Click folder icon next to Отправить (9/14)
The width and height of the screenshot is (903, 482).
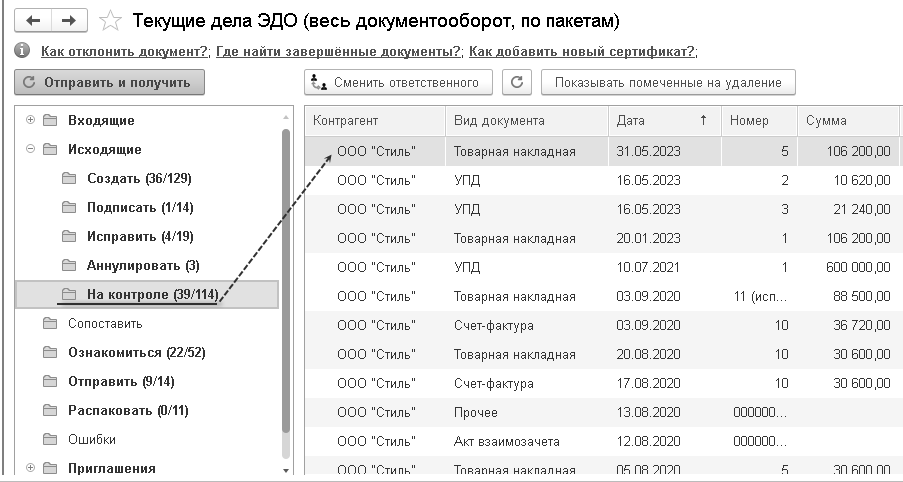click(x=50, y=381)
